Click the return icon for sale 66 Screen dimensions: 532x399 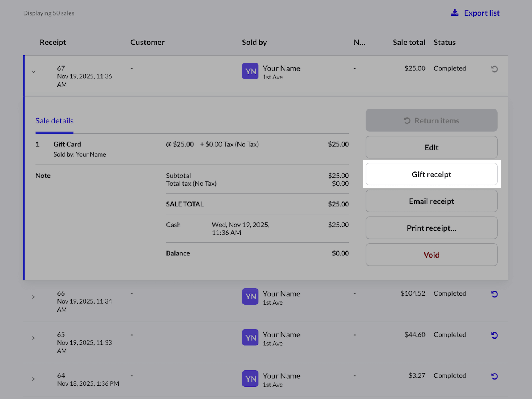coord(494,294)
